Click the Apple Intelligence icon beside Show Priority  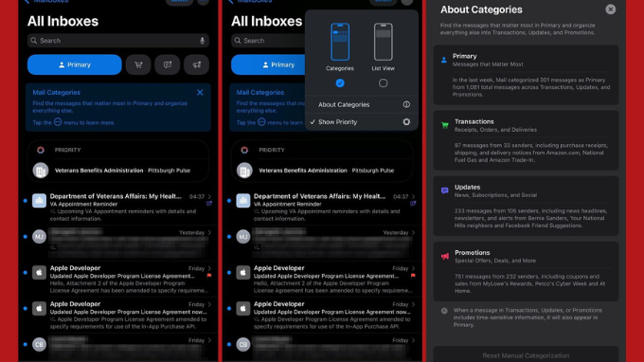pyautogui.click(x=406, y=121)
